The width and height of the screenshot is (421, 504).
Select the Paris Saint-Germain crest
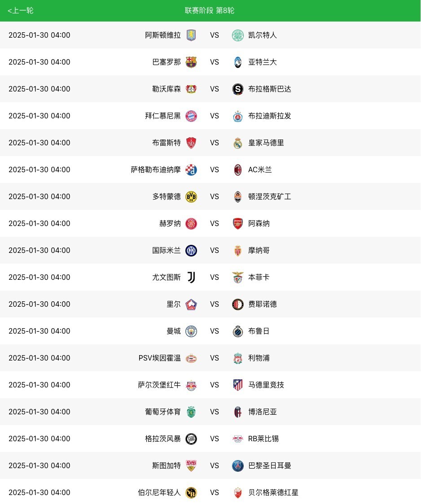[x=238, y=466]
